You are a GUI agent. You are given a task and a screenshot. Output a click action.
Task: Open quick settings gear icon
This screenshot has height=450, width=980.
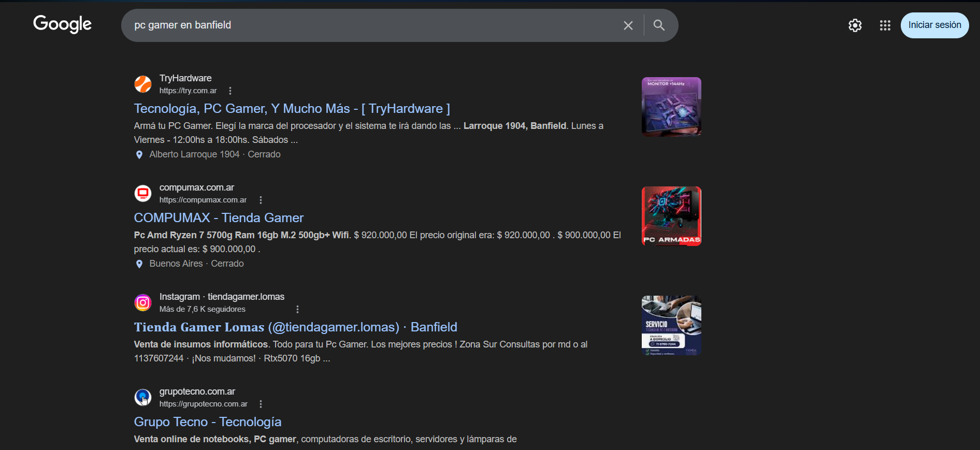(855, 25)
